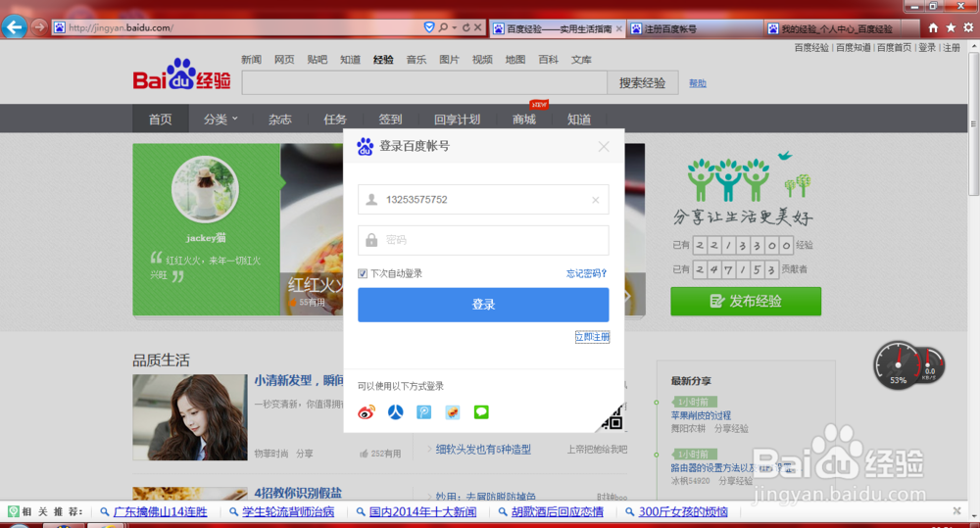The image size is (980, 528).
Task: Close the Baidu login dialog
Action: (603, 147)
